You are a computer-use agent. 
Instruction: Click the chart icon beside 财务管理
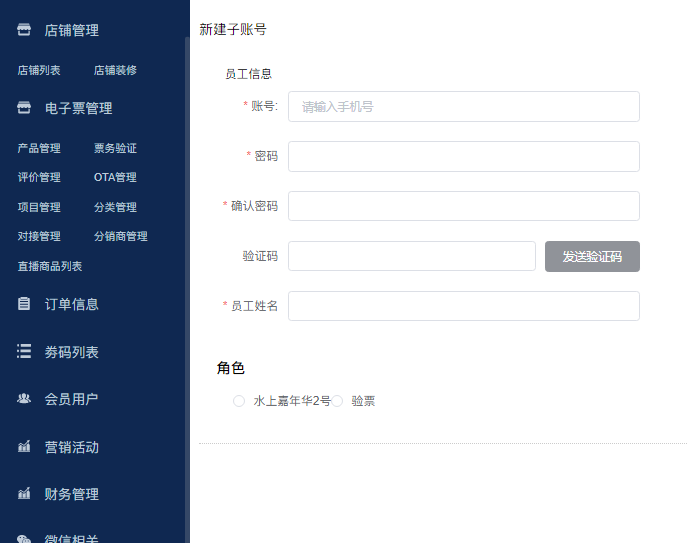pyautogui.click(x=24, y=494)
